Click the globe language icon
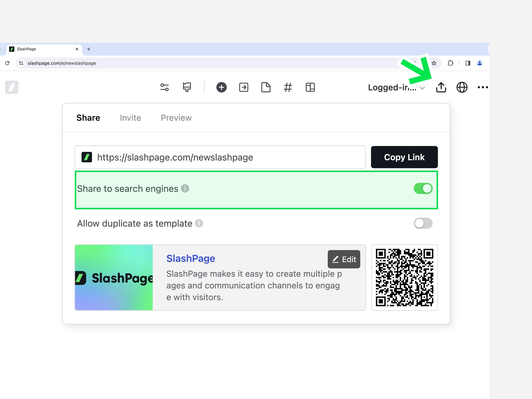Image resolution: width=532 pixels, height=399 pixels. 462,87
